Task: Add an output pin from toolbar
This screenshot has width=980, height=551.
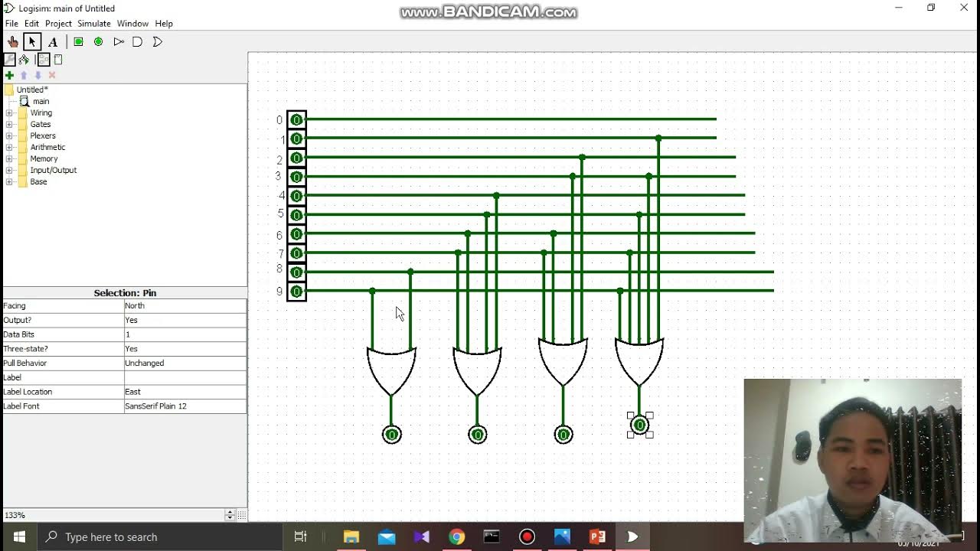Action: tap(98, 41)
